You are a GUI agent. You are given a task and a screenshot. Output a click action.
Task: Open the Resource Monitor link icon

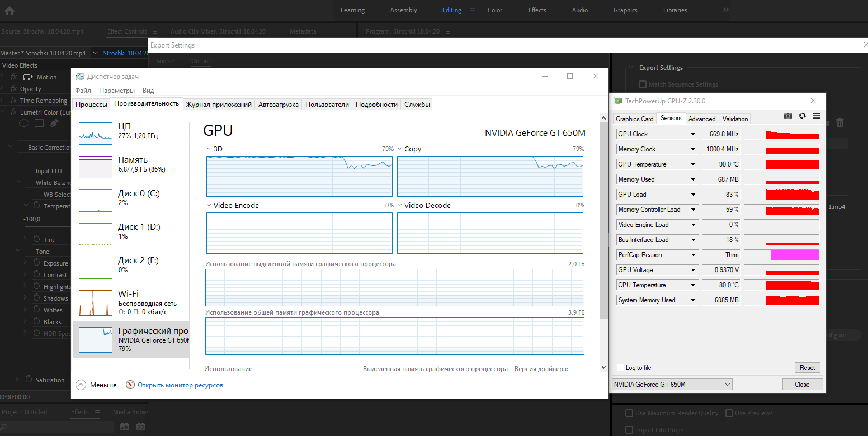click(130, 385)
